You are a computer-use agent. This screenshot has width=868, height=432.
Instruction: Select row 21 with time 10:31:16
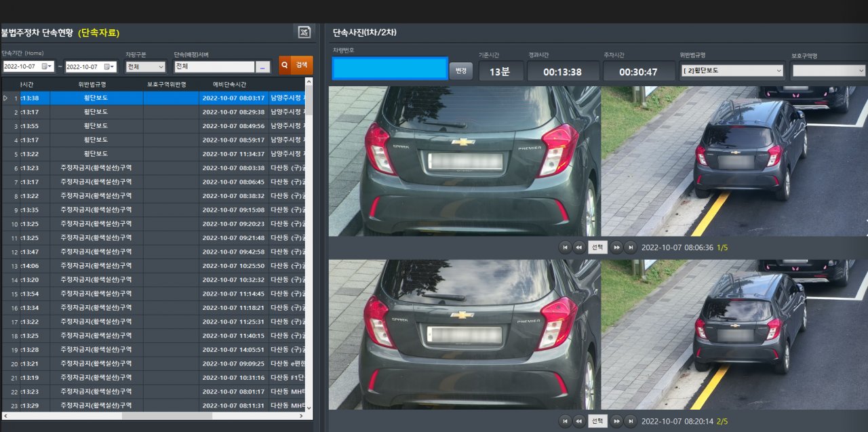pyautogui.click(x=153, y=378)
